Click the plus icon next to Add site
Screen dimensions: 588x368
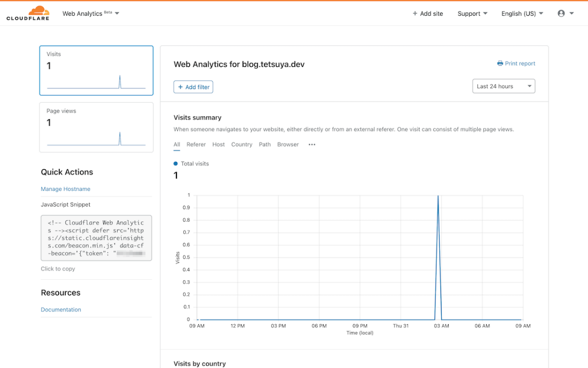(x=415, y=14)
